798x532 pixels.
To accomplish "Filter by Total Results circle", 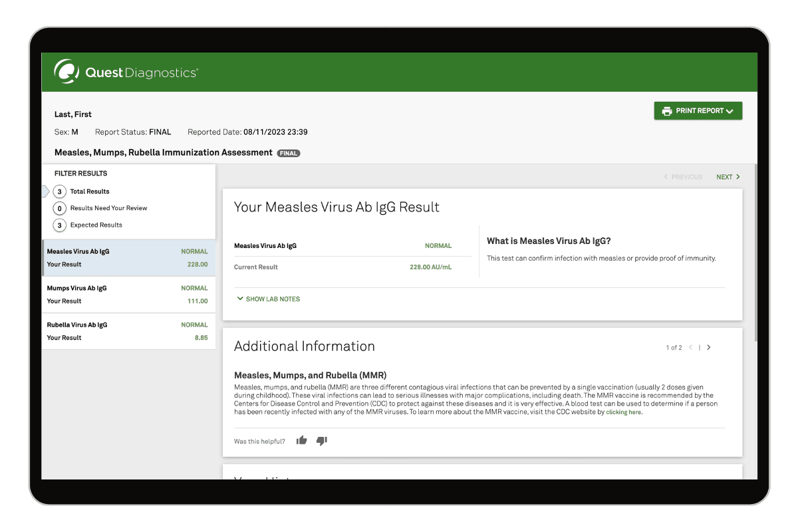I will pyautogui.click(x=60, y=192).
